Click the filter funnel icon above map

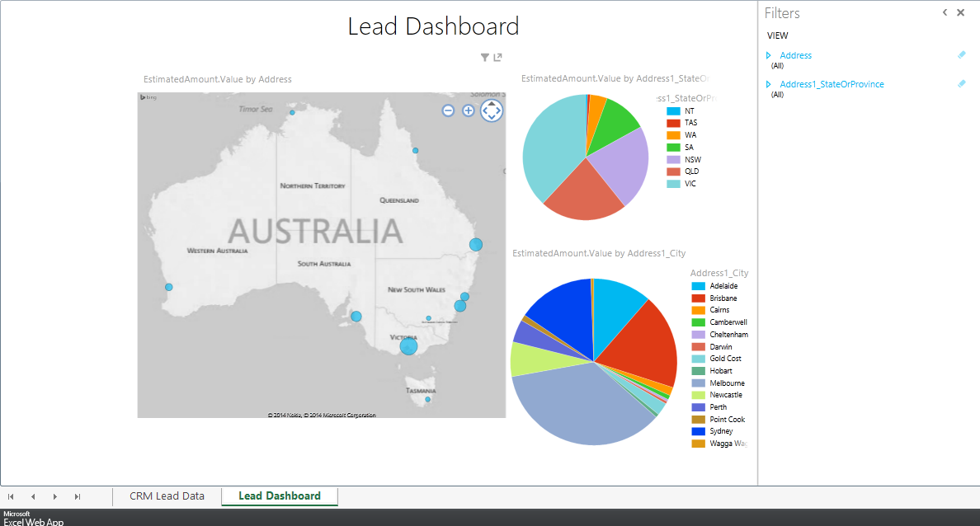485,58
